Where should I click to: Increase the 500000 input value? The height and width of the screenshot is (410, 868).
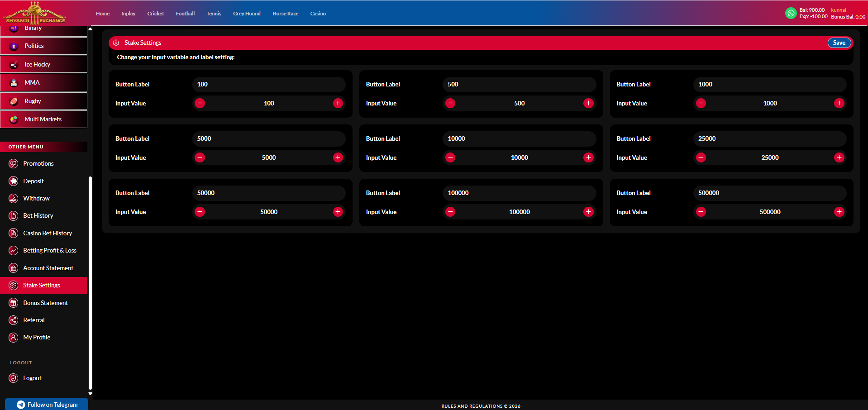839,212
